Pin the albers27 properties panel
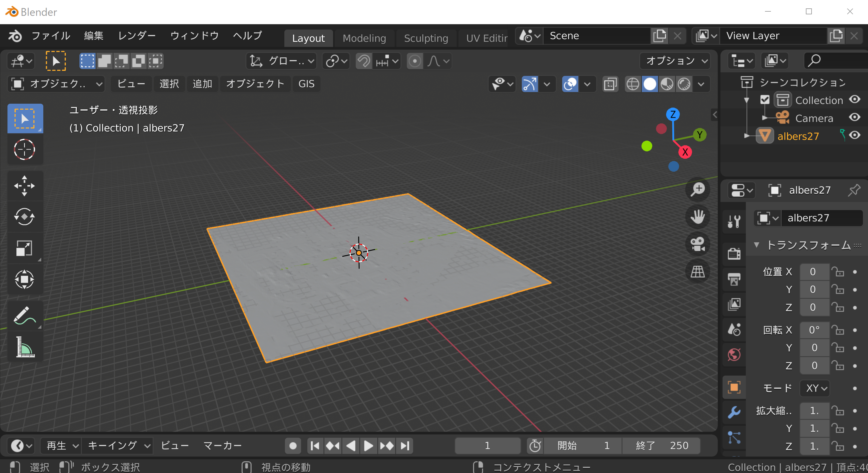This screenshot has height=473, width=868. [854, 190]
